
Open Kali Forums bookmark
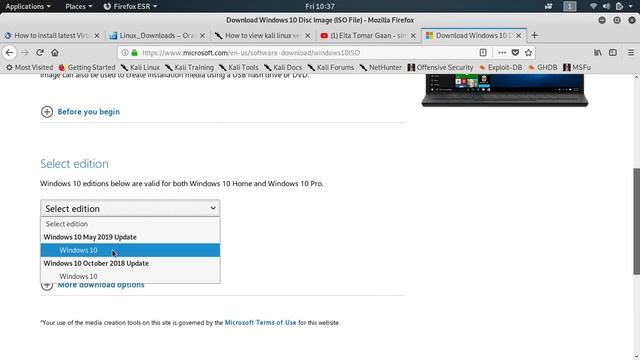point(331,67)
